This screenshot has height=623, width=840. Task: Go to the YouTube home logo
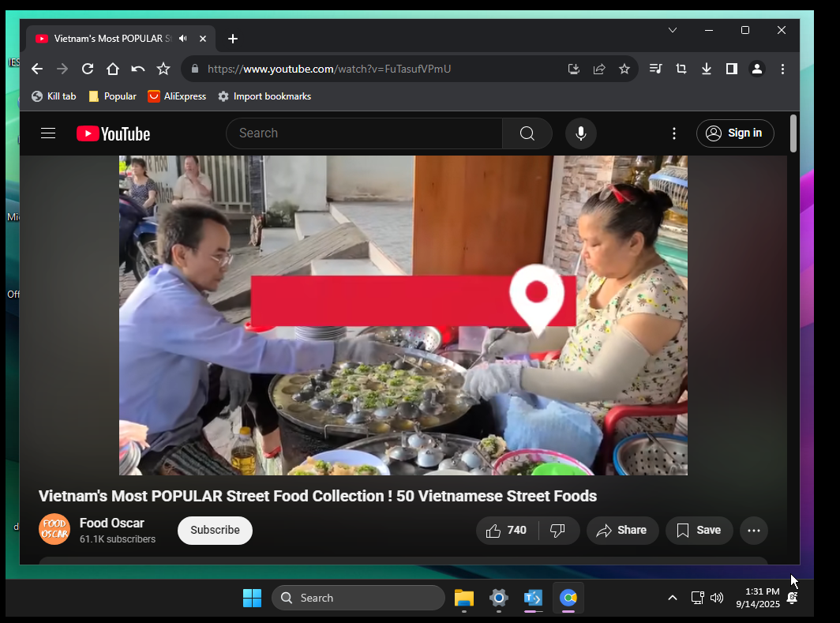(113, 133)
